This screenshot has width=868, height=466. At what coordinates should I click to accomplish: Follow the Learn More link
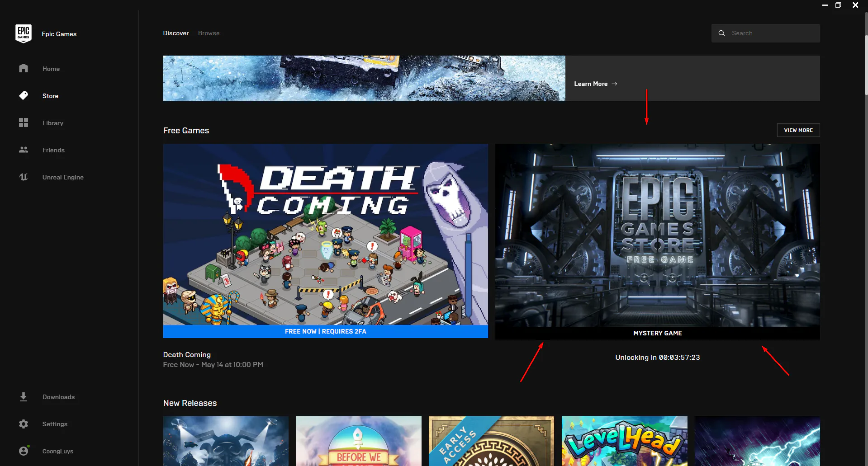pos(591,84)
